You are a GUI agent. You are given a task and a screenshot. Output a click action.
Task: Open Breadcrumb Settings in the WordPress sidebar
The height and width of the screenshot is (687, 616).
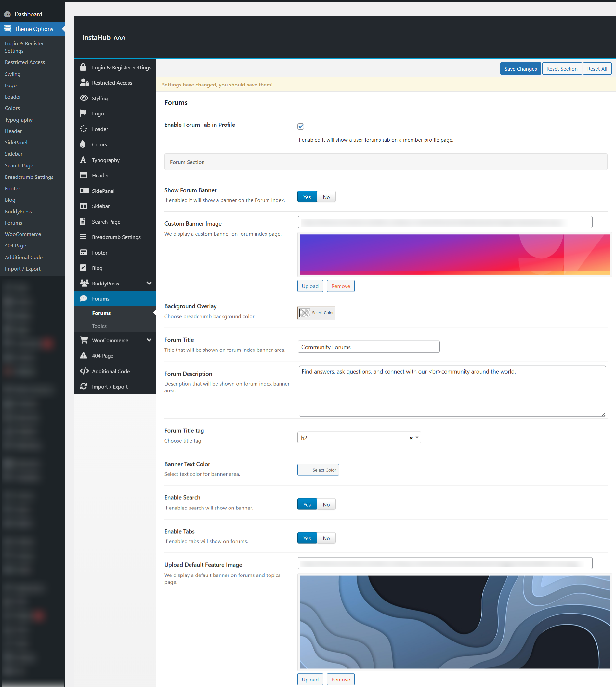point(29,177)
